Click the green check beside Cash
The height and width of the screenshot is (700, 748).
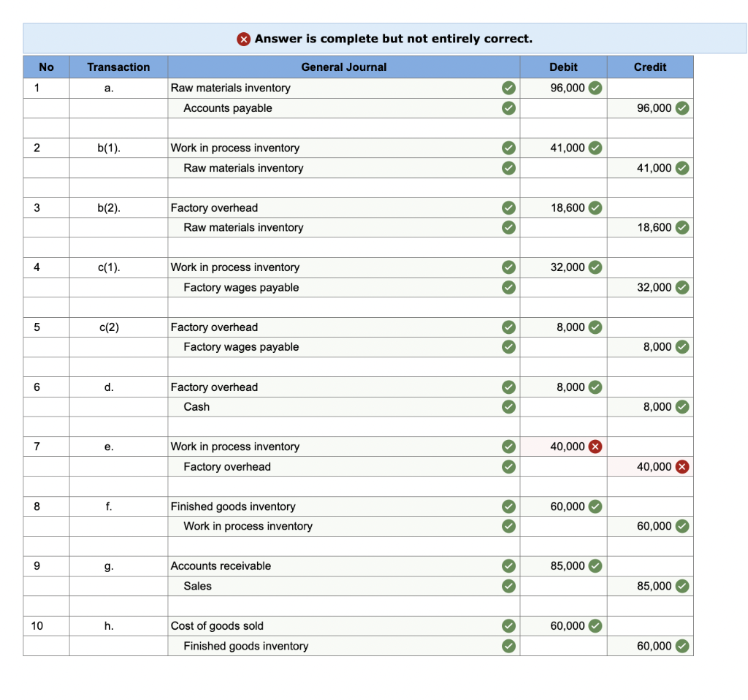click(508, 407)
